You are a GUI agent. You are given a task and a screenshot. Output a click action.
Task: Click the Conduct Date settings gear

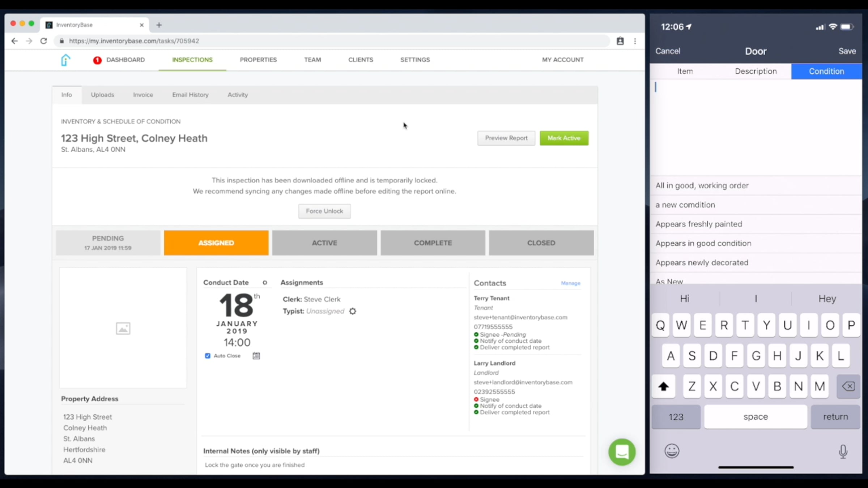[265, 283]
